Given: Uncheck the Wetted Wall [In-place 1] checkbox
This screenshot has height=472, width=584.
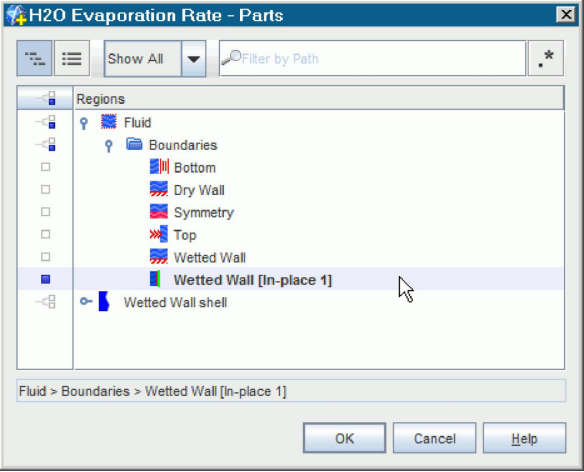Looking at the screenshot, I should [x=45, y=279].
